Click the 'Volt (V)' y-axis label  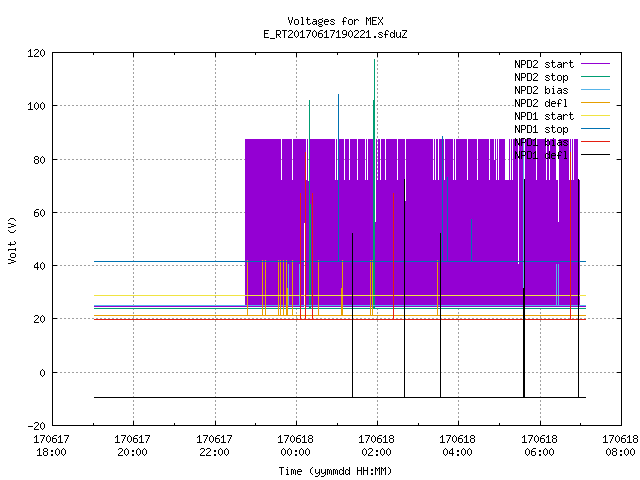12,240
